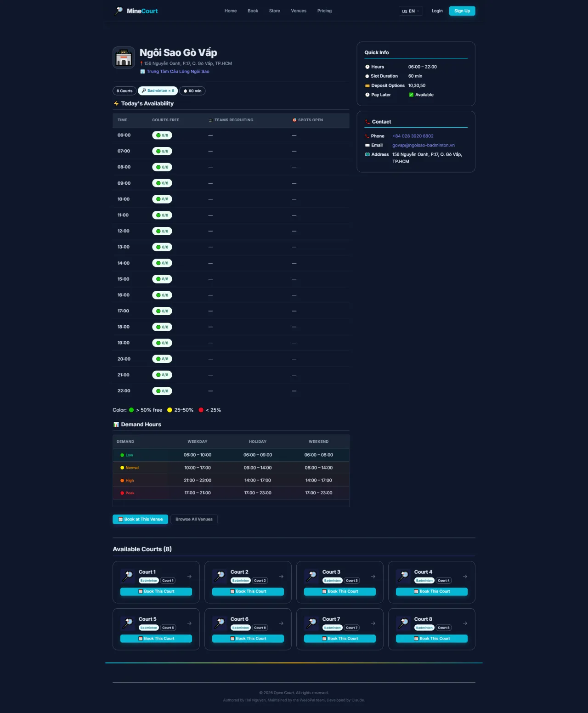This screenshot has height=713, width=588.
Task: Click the red <25% legend dot
Action: (x=201, y=410)
